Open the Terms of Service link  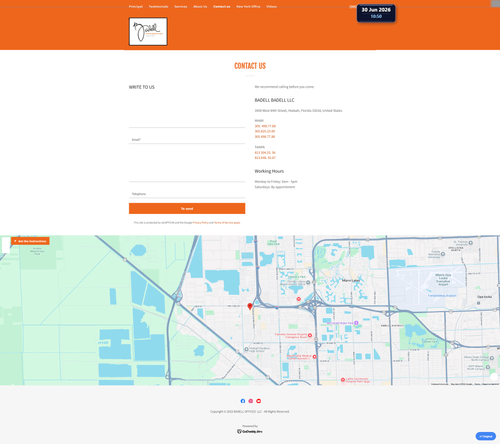[x=227, y=223]
